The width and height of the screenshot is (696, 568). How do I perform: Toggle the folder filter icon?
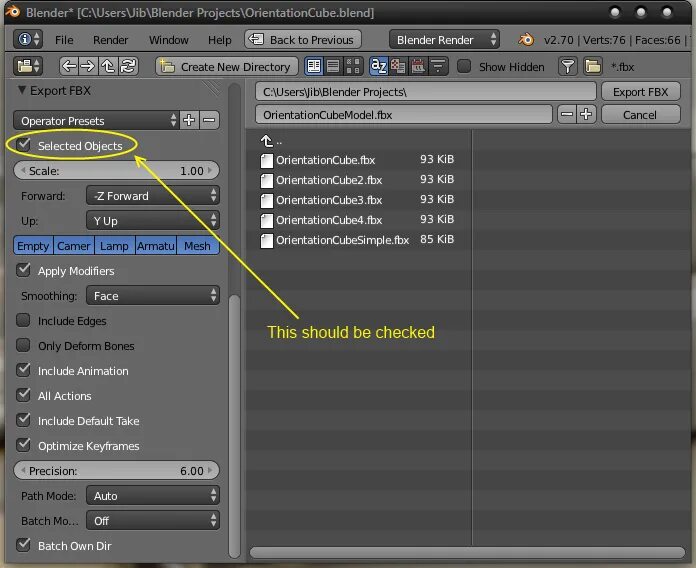(x=593, y=67)
